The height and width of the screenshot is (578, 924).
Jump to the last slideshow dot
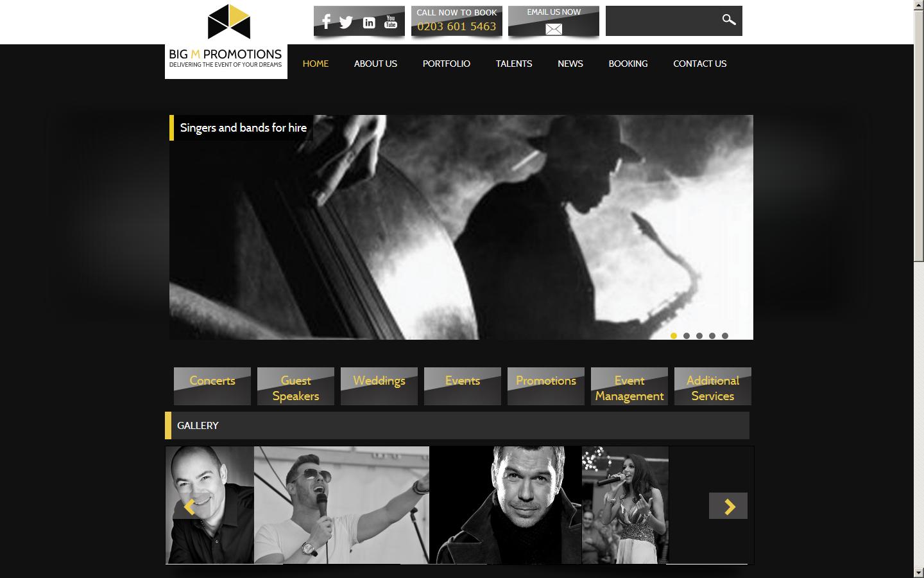coord(725,336)
